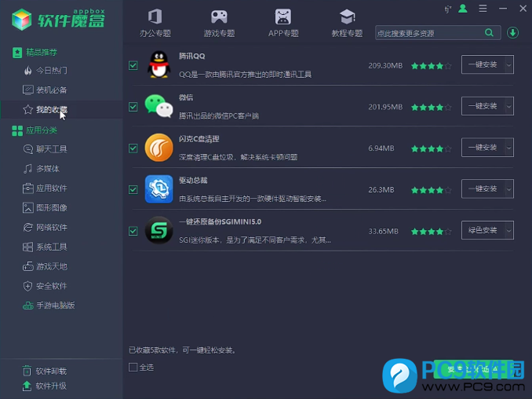Uncheck the 微信 checkbox
The width and height of the screenshot is (532, 399).
click(133, 107)
